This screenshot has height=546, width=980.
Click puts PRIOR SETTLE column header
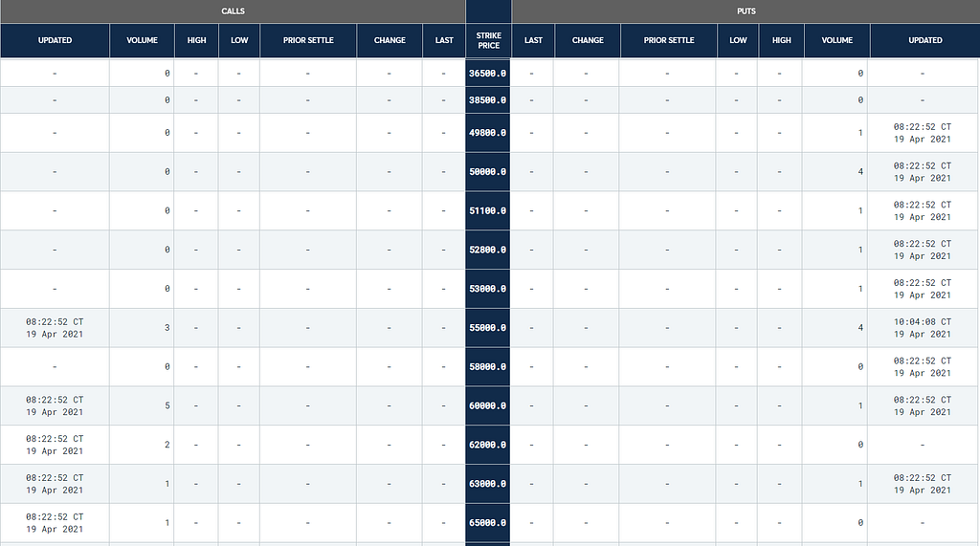click(x=669, y=40)
